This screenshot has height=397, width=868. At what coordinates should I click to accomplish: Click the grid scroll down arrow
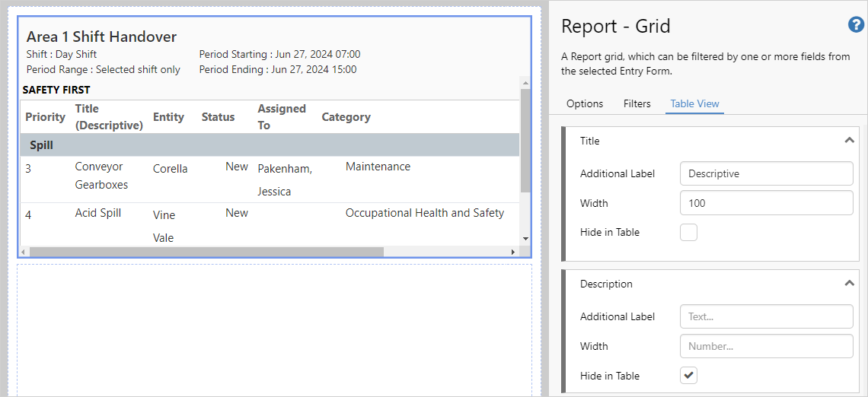coord(525,239)
